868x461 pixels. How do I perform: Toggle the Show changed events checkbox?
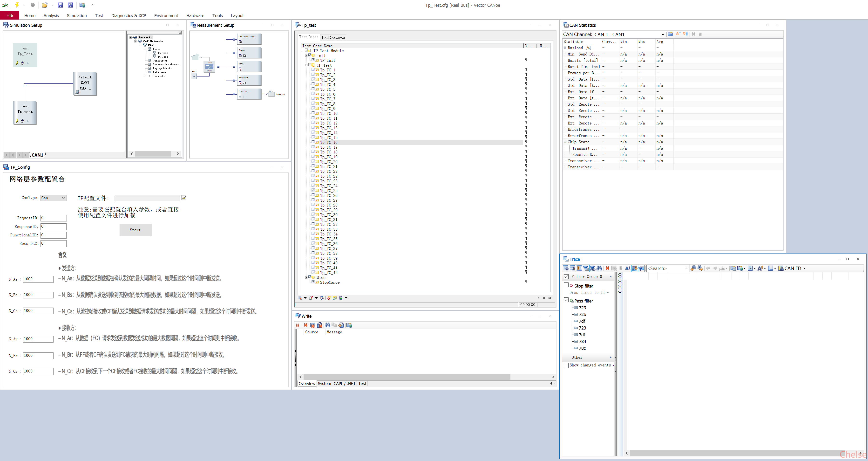[566, 365]
